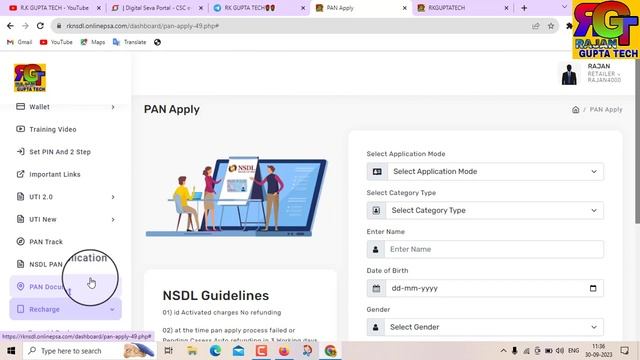
Task: Reload the page with refresh icon
Action: tap(40, 26)
